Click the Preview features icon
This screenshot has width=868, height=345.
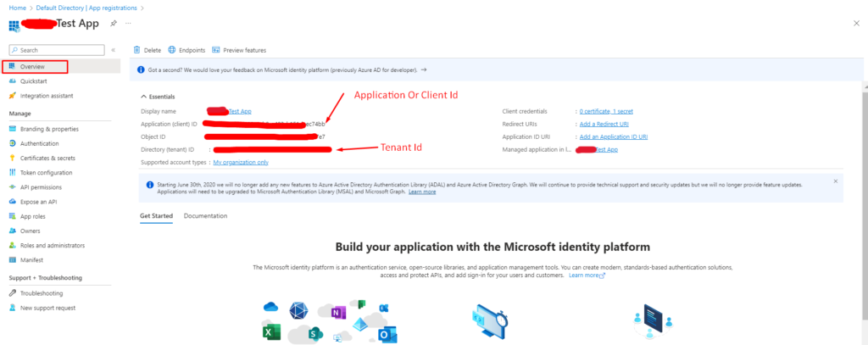216,50
